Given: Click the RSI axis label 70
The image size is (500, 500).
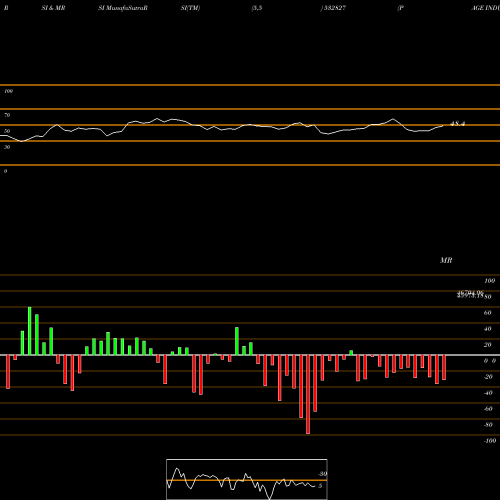Looking at the screenshot, I should pos(7,115).
